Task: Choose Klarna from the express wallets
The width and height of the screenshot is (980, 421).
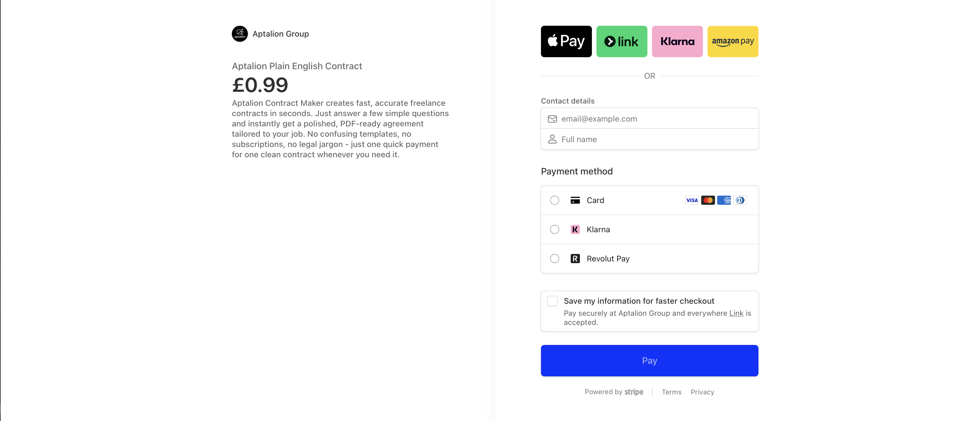Action: [677, 41]
